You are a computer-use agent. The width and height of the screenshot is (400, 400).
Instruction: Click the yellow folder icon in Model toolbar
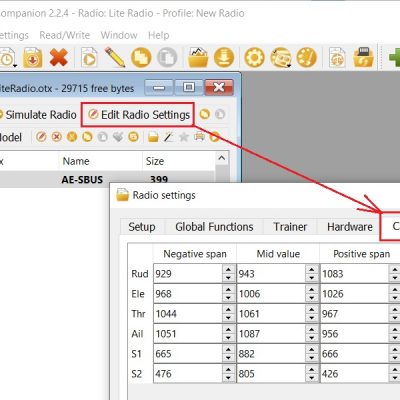coord(153,137)
